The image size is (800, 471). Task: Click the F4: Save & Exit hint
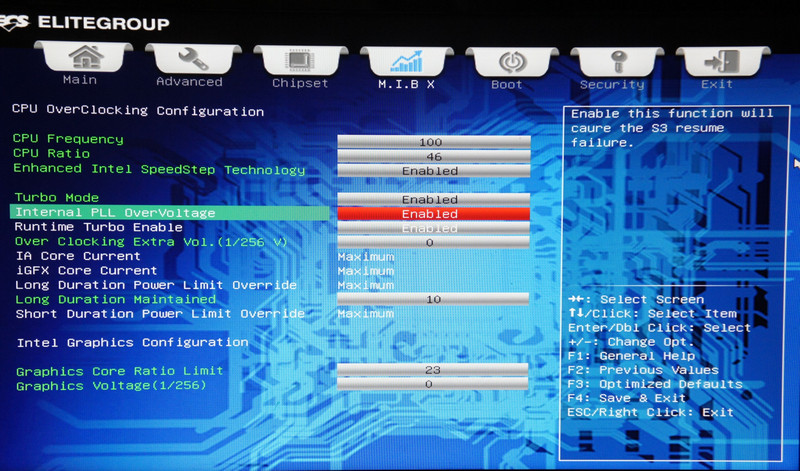627,398
